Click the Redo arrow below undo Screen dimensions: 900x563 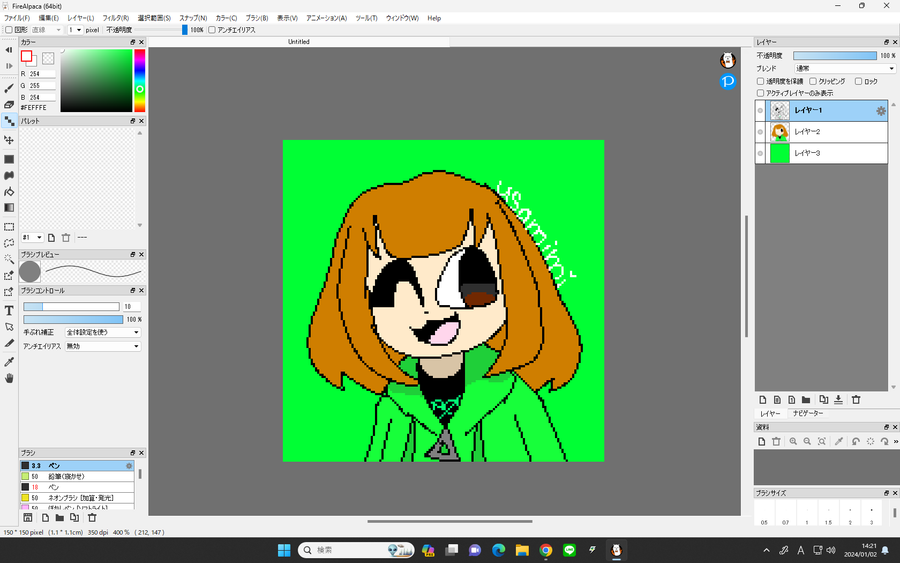(x=9, y=66)
